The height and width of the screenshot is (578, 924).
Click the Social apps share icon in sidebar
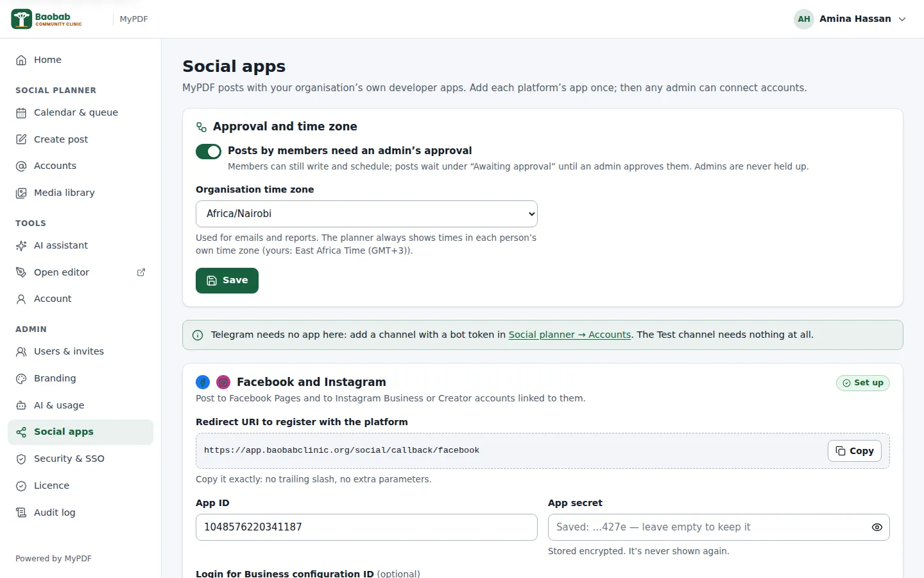click(x=21, y=432)
